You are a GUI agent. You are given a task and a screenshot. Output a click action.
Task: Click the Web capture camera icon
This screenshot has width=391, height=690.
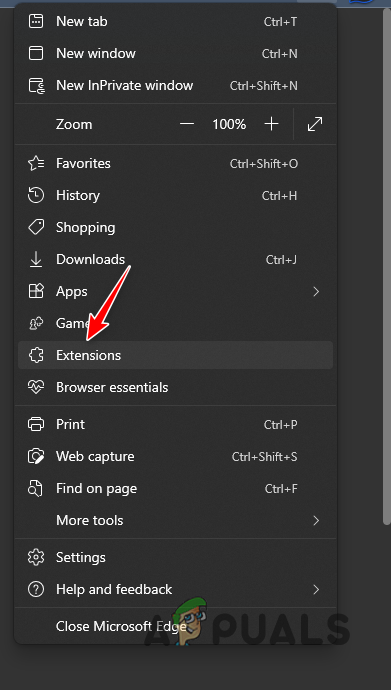(x=36, y=456)
